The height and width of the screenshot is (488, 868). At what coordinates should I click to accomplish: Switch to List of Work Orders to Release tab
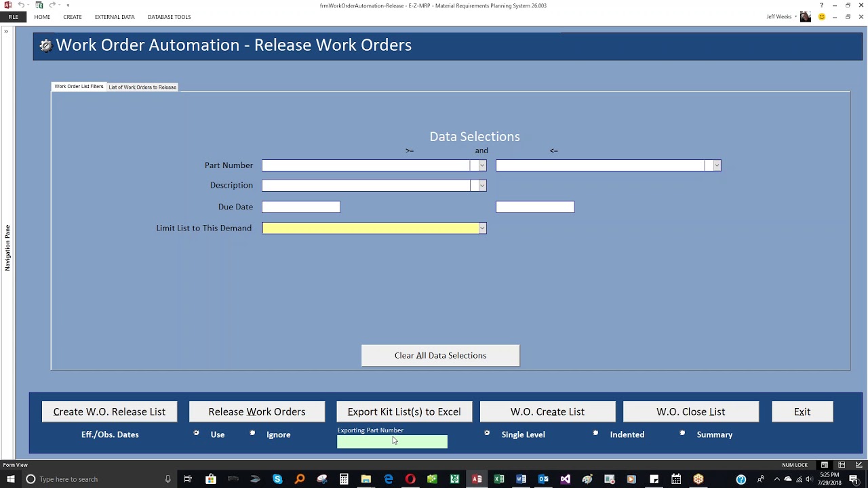pos(142,87)
